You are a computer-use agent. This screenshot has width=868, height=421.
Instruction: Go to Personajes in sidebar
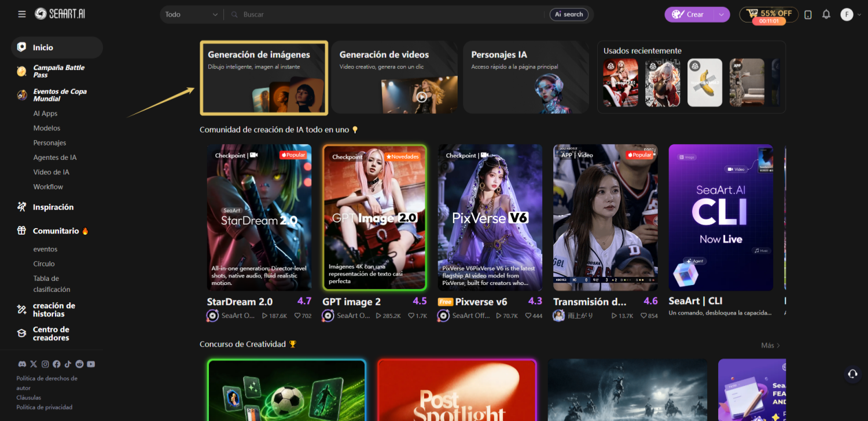50,142
